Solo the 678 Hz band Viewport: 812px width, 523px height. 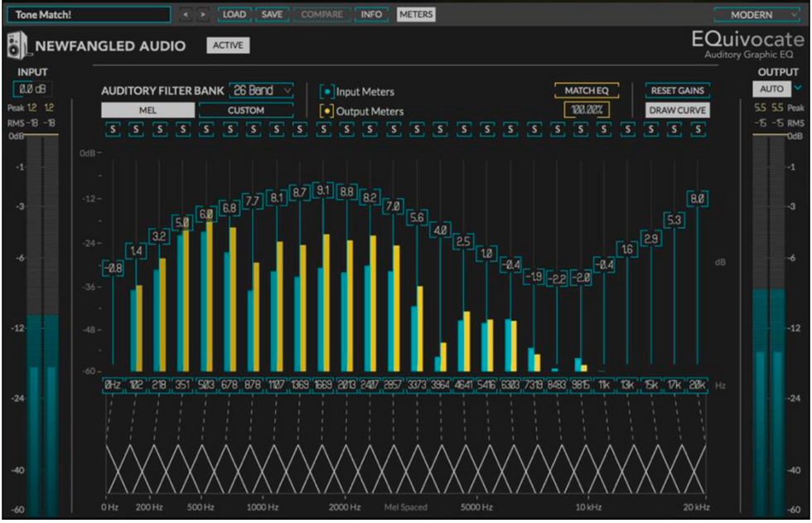230,129
